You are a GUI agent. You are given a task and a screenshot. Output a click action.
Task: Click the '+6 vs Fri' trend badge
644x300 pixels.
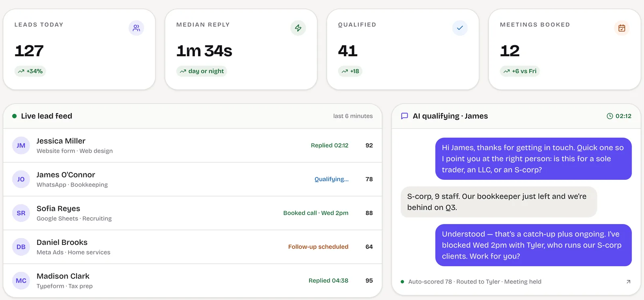(x=520, y=71)
